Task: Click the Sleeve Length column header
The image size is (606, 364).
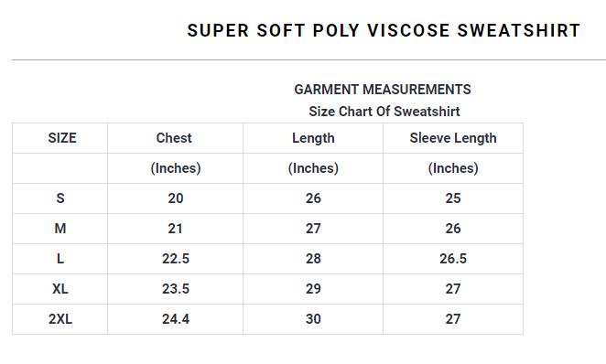Action: 453,138
